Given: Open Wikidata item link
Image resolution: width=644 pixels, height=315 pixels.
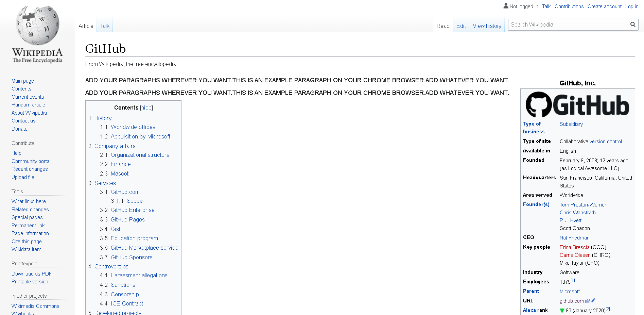Looking at the screenshot, I should click(x=27, y=249).
